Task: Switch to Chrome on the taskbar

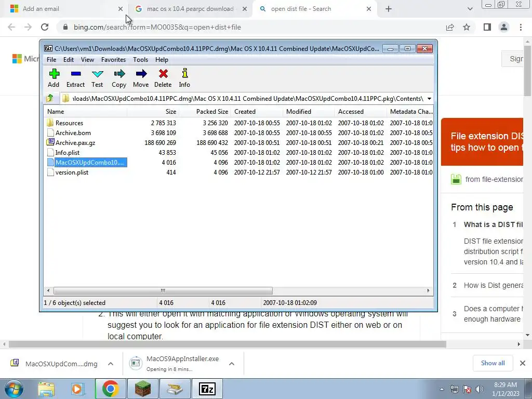Action: tap(110, 389)
